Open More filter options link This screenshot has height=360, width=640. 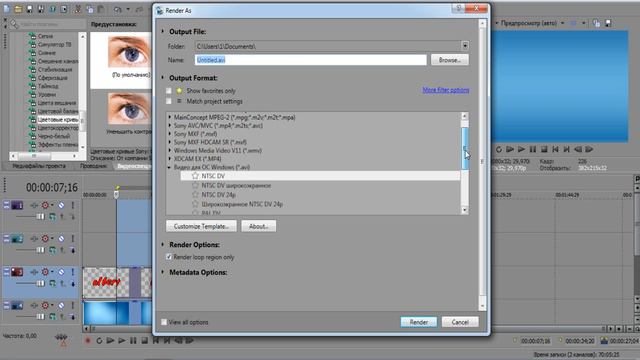[x=446, y=90]
